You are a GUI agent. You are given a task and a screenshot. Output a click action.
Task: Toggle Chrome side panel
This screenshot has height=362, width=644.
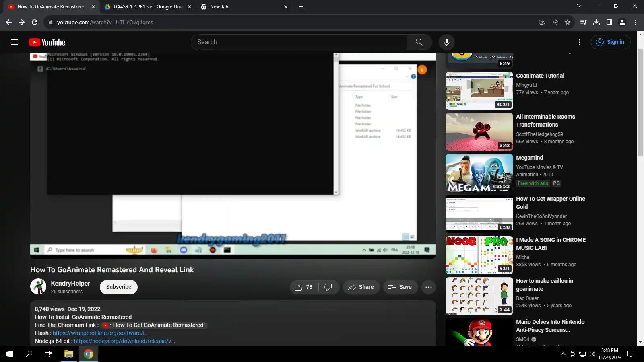click(x=609, y=22)
